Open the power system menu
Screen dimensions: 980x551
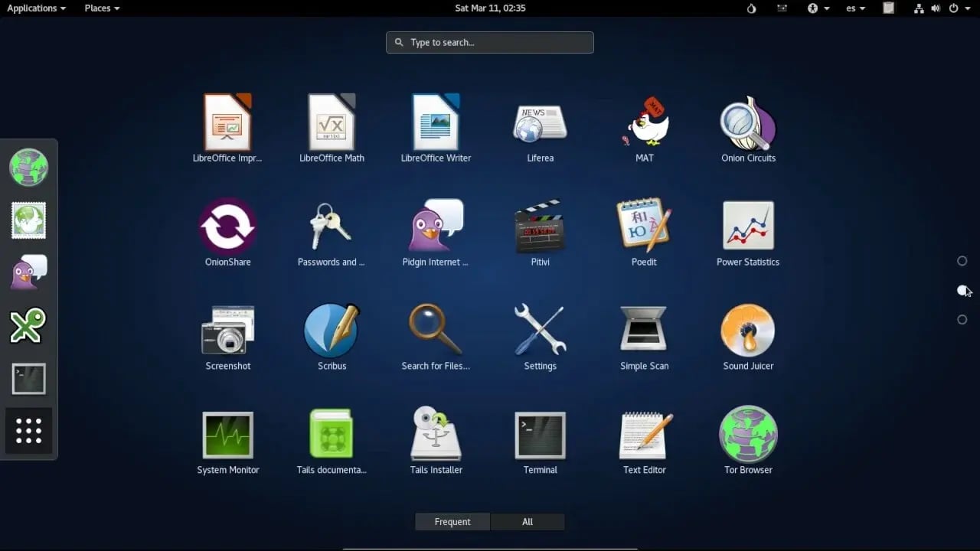[958, 8]
